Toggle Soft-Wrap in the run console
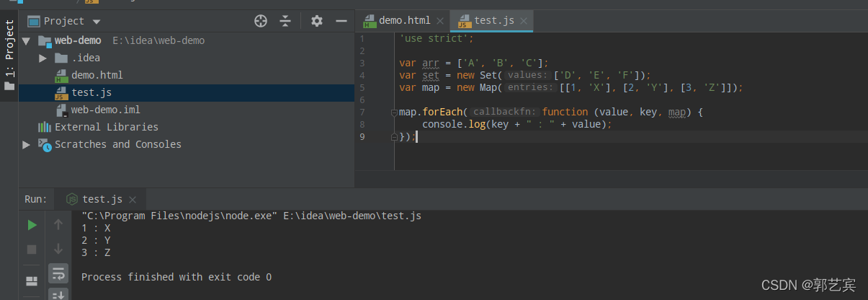Viewport: 868px width, 300px height. tap(58, 273)
